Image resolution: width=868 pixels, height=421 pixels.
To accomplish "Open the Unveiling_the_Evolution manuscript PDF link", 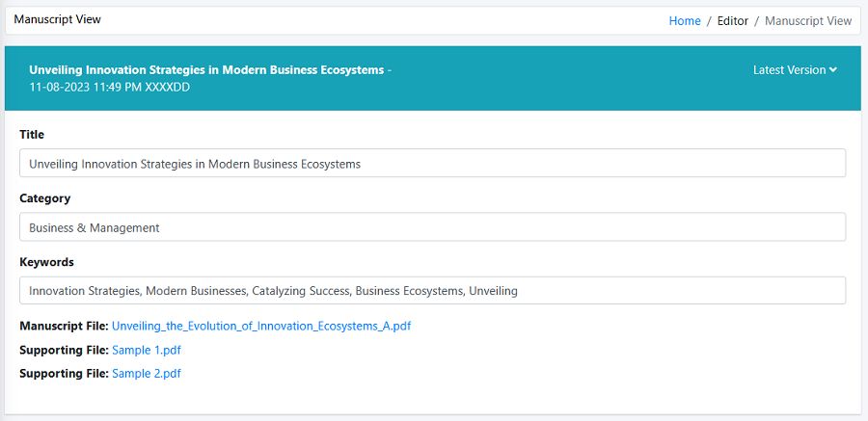I will click(261, 327).
